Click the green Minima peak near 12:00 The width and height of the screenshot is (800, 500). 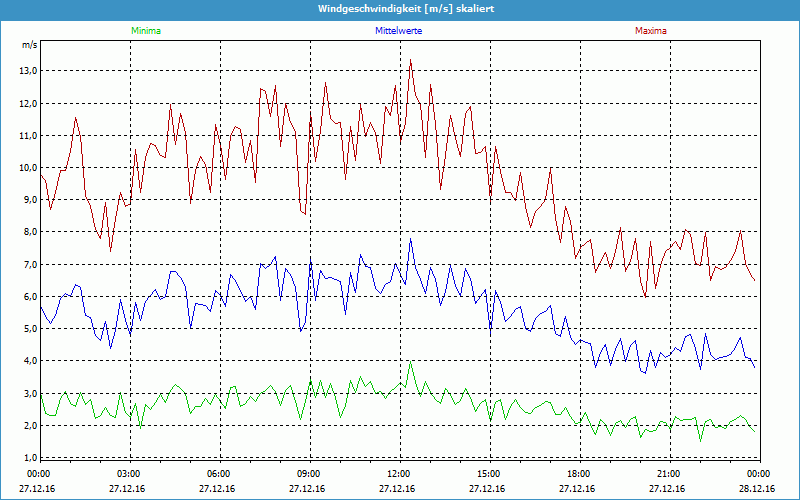(x=410, y=362)
